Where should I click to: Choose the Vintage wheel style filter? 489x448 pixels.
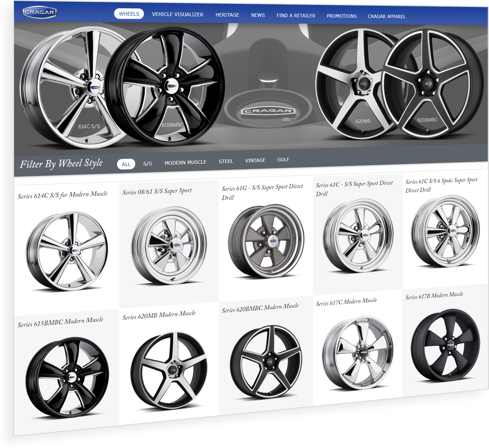tap(255, 160)
